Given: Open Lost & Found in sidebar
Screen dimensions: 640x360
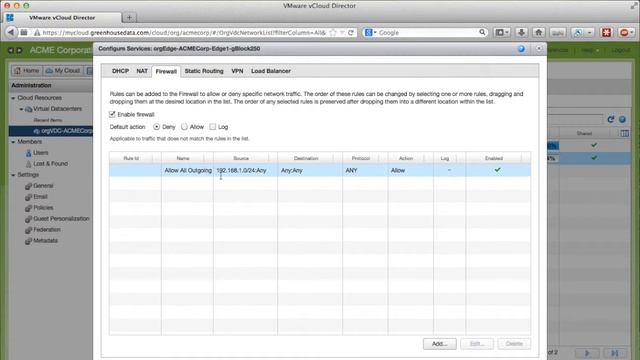Looking at the screenshot, I should [x=50, y=164].
